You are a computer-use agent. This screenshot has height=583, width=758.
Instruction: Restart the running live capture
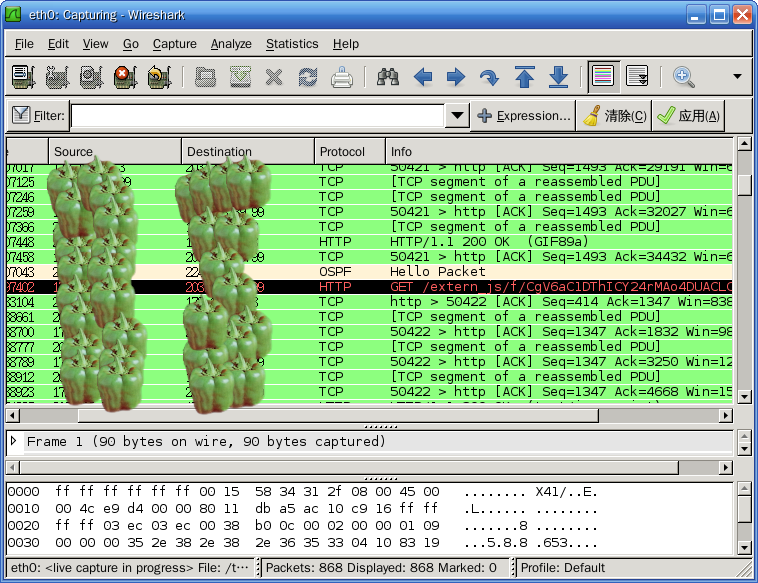tap(159, 77)
